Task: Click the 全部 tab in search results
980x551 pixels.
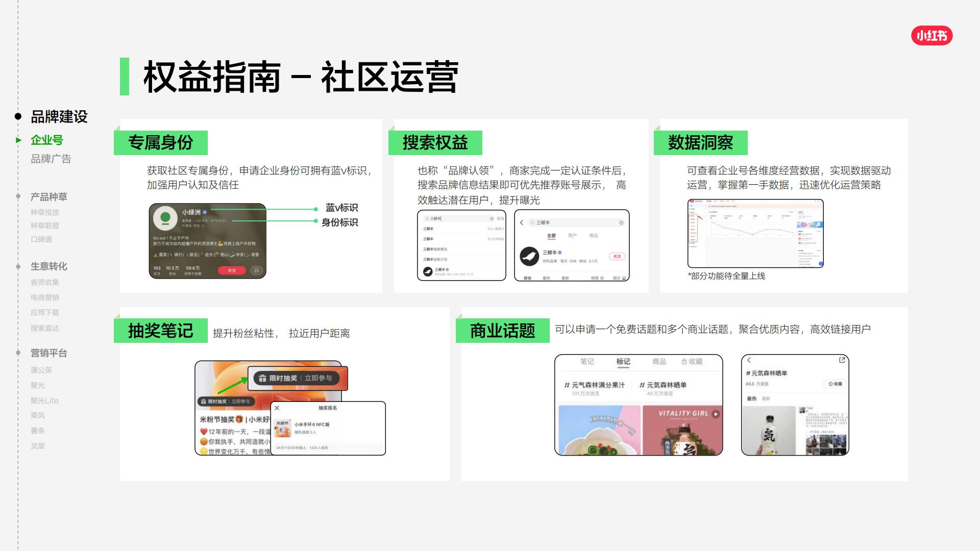Action: click(x=551, y=236)
